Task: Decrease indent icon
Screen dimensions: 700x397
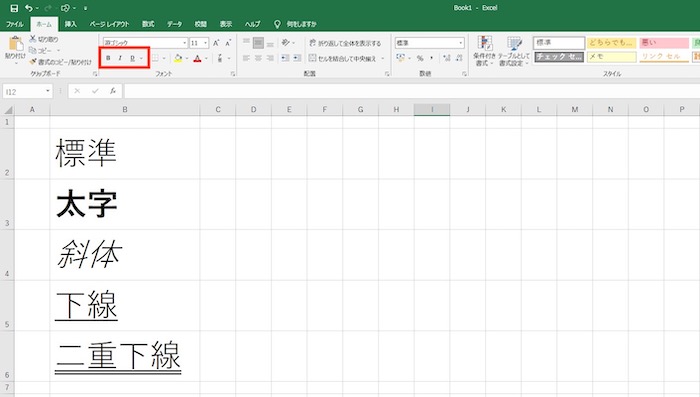Action: tap(285, 58)
